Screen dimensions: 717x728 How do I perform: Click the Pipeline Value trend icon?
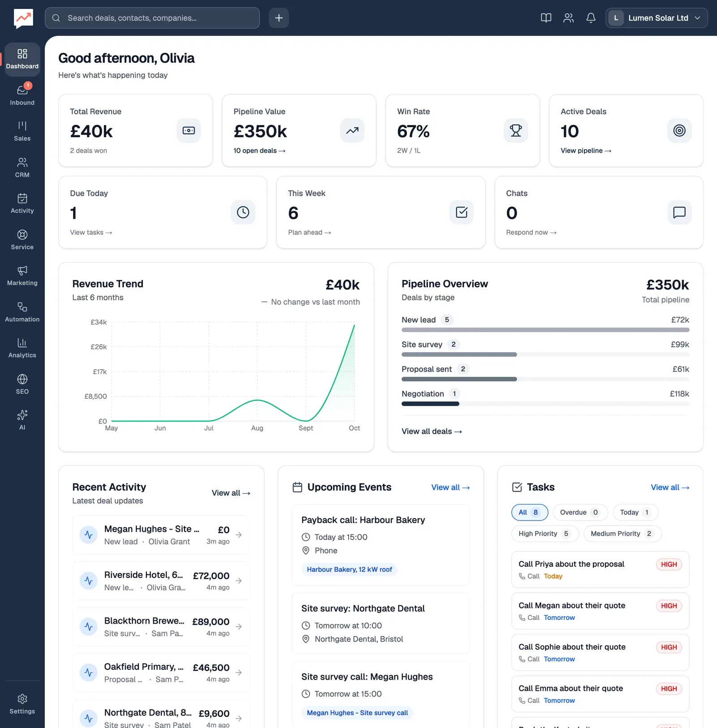352,130
